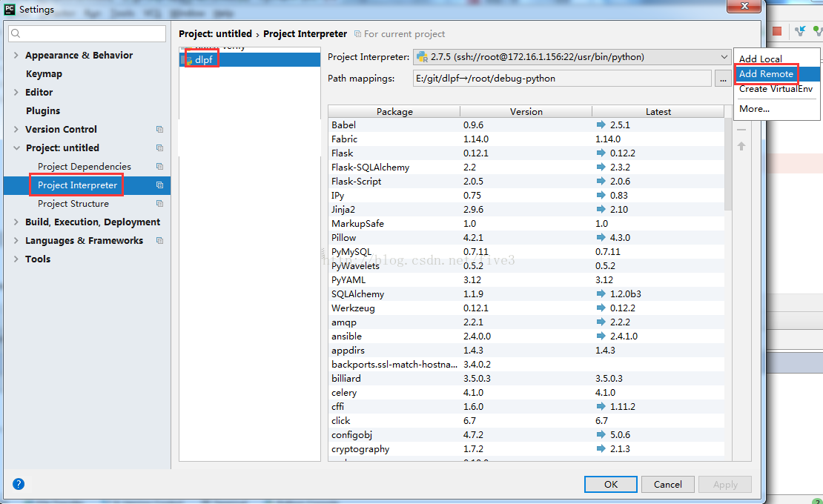The width and height of the screenshot is (823, 504).
Task: Expand the Appearance & Behavior section
Action: pyautogui.click(x=16, y=55)
